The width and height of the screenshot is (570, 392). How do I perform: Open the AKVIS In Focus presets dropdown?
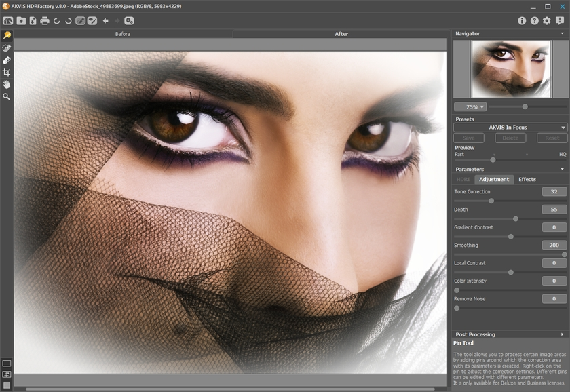[x=510, y=128]
